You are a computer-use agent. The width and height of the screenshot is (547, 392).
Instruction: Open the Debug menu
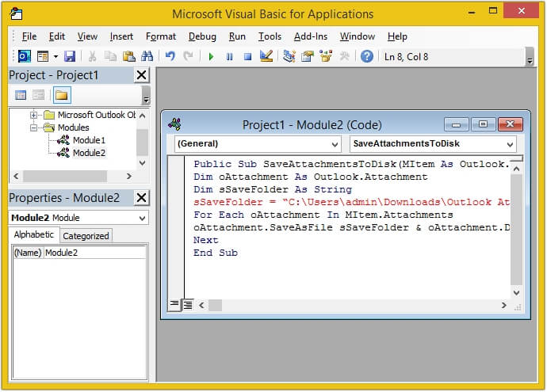click(202, 36)
